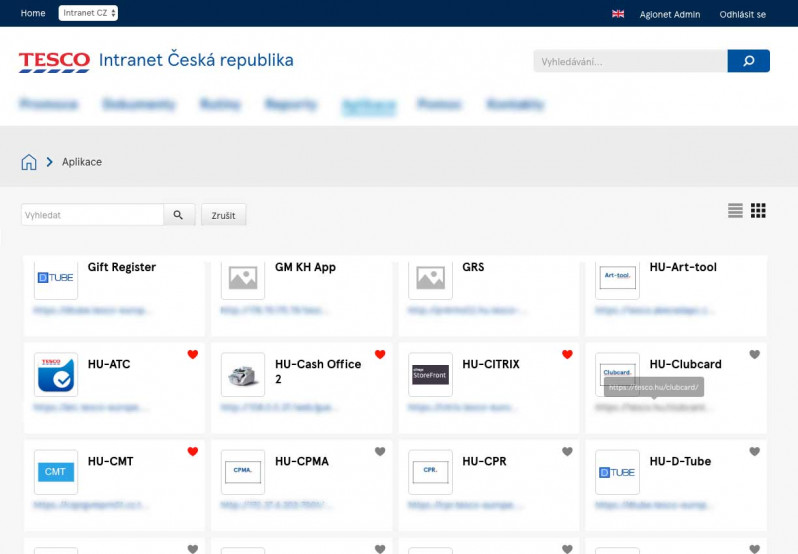The image size is (798, 554).
Task: Click Odhlásit se to log out
Action: click(x=743, y=14)
